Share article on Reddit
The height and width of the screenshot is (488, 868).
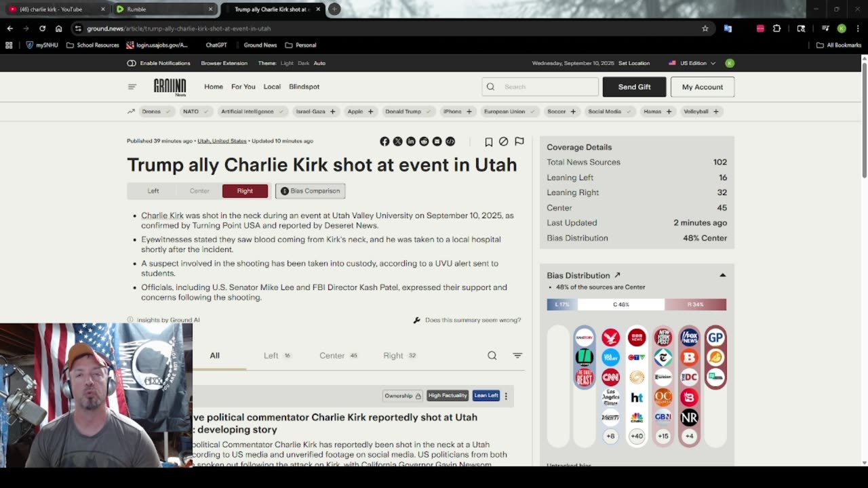424,142
